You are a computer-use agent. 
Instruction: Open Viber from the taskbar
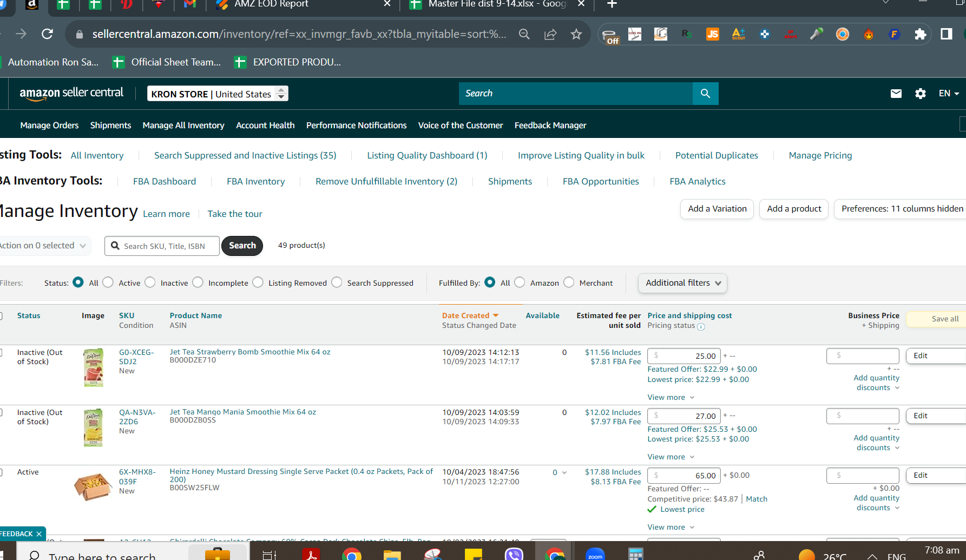[x=514, y=554]
